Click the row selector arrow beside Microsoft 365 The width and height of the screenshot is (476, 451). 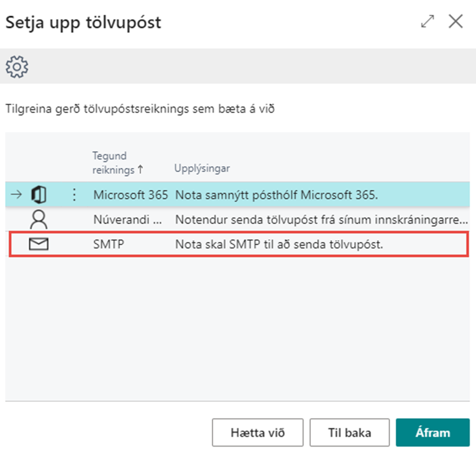click(x=16, y=195)
